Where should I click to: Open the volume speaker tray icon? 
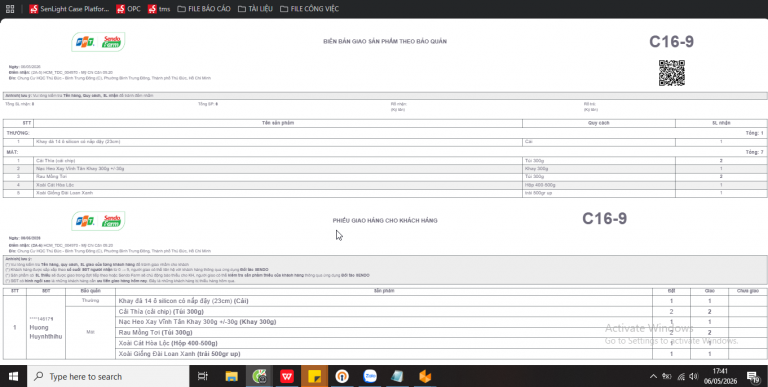[694, 376]
